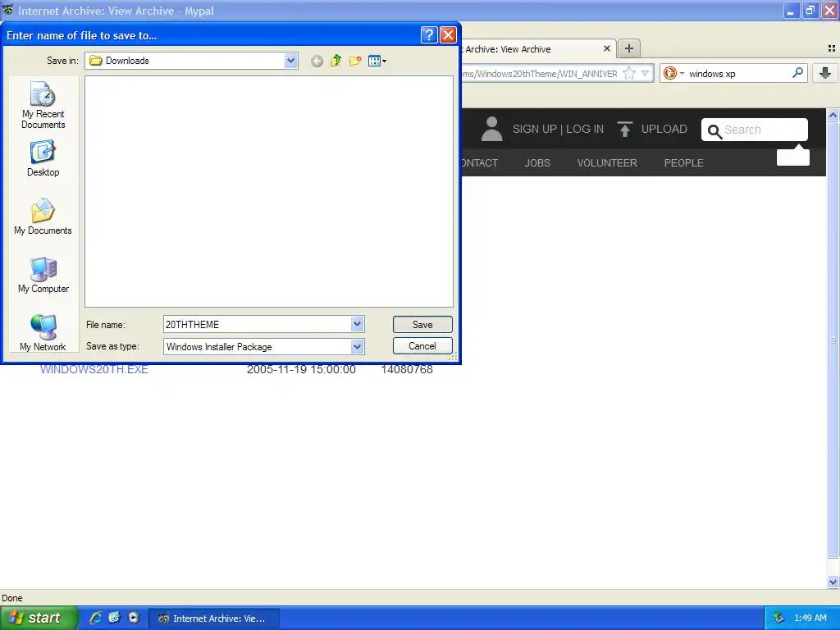Click the Internet Archive taskbar button
Screen dimensions: 840x630
pyautogui.click(x=214, y=619)
